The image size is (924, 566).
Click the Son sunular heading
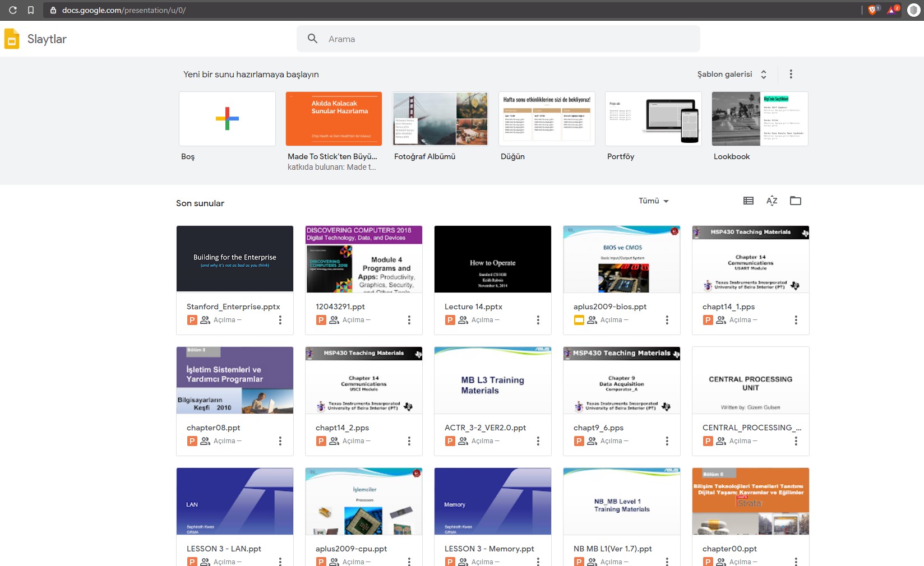(200, 203)
